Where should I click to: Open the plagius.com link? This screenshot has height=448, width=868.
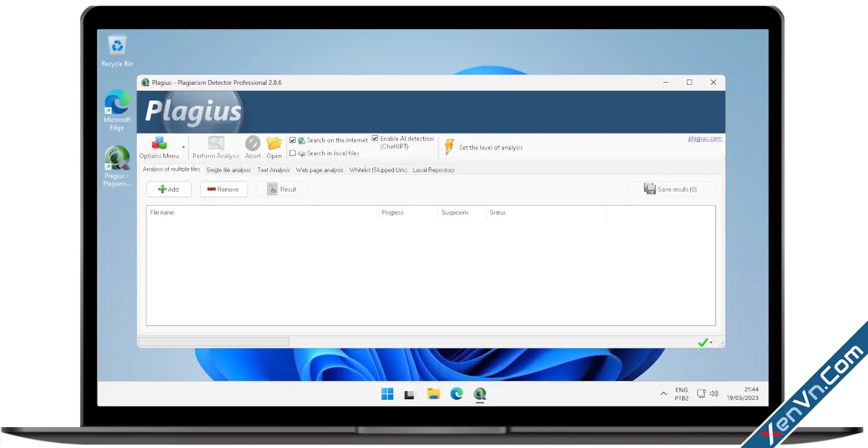coord(705,138)
